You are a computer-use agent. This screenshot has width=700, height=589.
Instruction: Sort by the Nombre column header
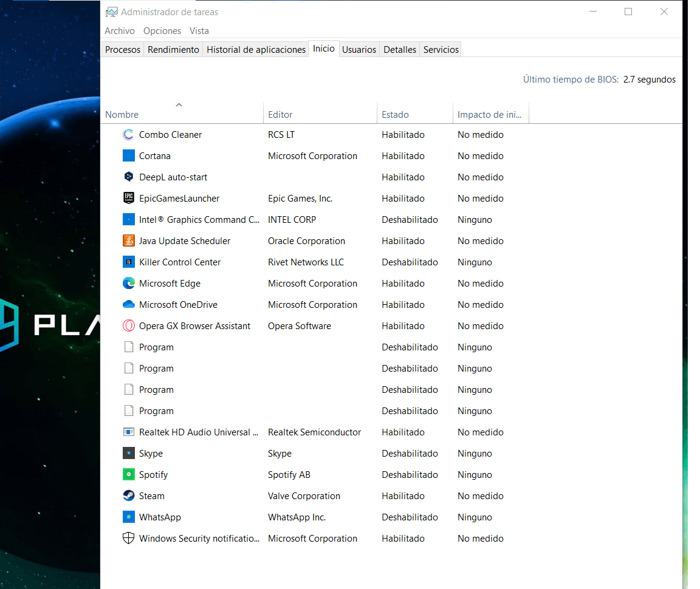point(182,115)
